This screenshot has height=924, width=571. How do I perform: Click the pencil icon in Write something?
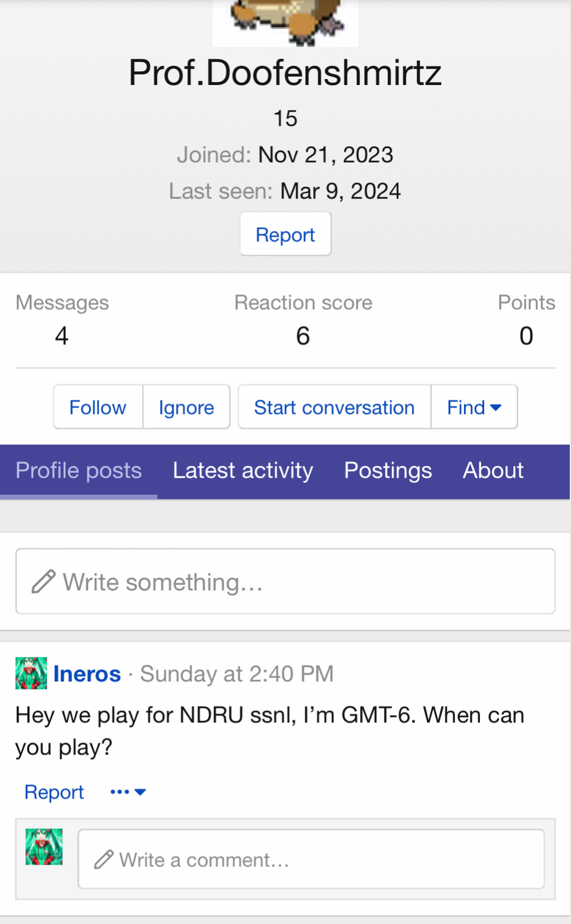(x=43, y=582)
